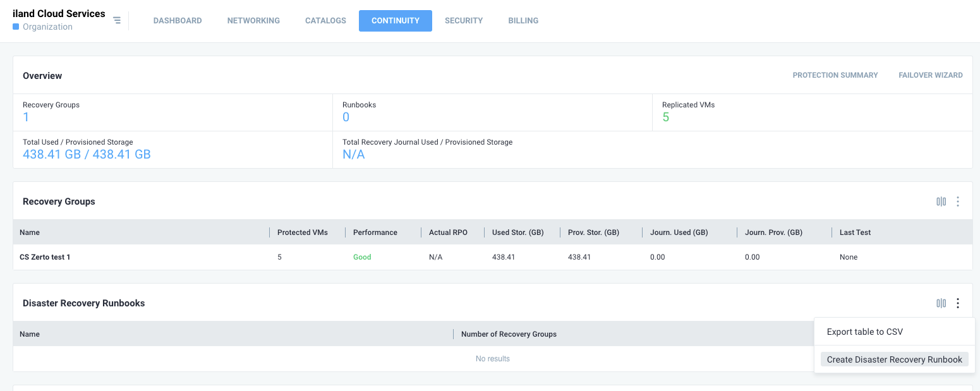The image size is (980, 391).
Task: Click the column chooser icon in Disaster Recovery Runbooks
Action: [x=941, y=303]
